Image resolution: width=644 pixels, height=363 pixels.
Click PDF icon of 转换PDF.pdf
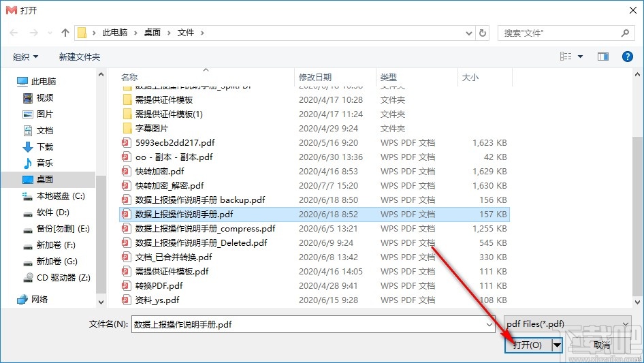(126, 286)
